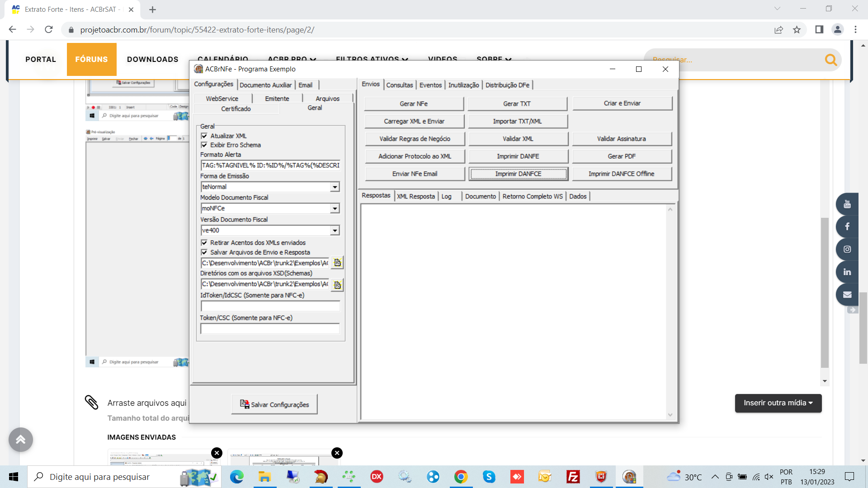Screen dimensions: 868x488
Task: Open FÓRUNS website navigation link
Action: pyautogui.click(x=91, y=59)
